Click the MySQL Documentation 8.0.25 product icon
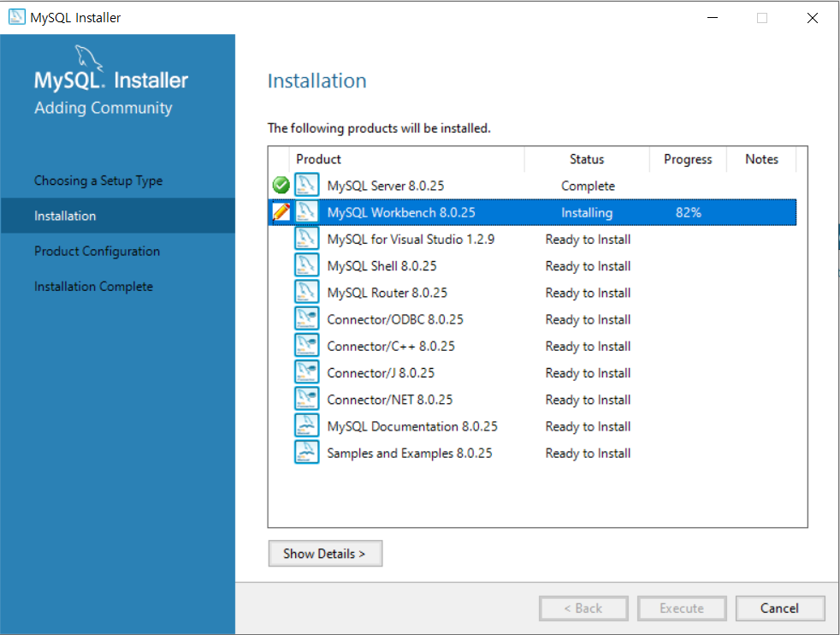 click(x=306, y=426)
